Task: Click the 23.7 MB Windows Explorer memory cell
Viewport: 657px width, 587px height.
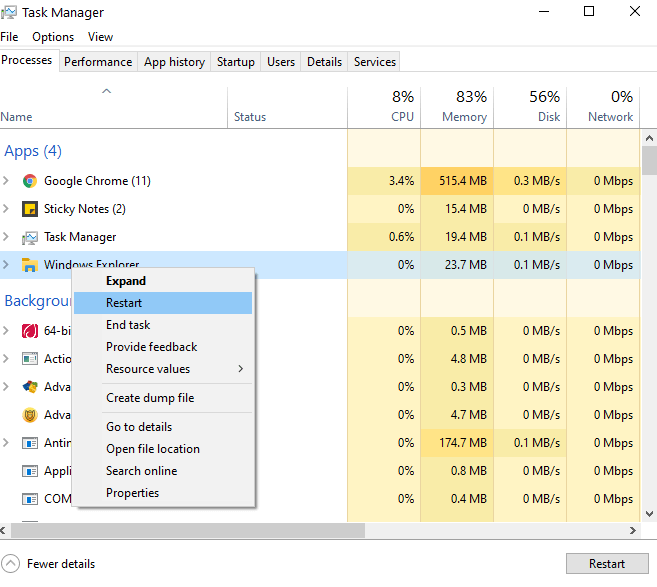Action: 457,265
